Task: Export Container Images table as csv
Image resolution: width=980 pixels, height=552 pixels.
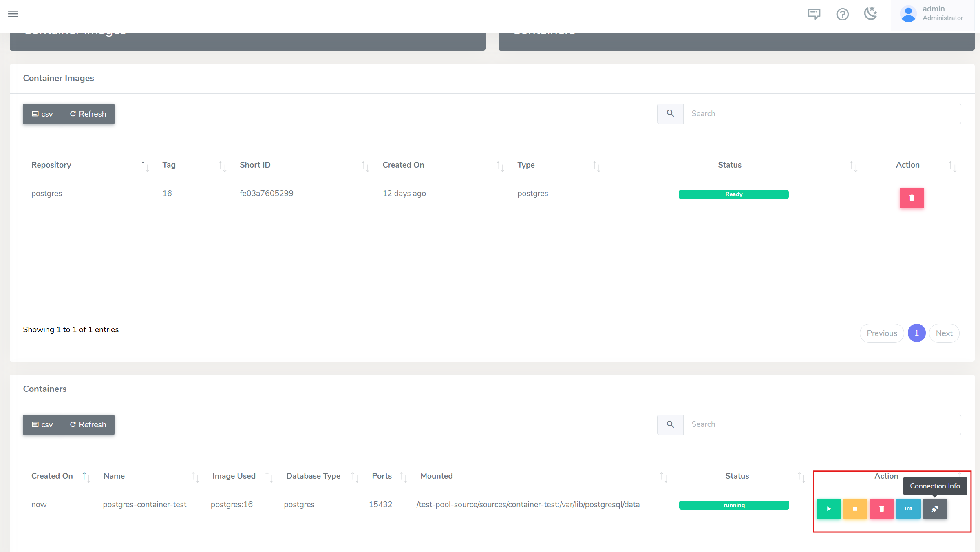Action: pyautogui.click(x=42, y=114)
